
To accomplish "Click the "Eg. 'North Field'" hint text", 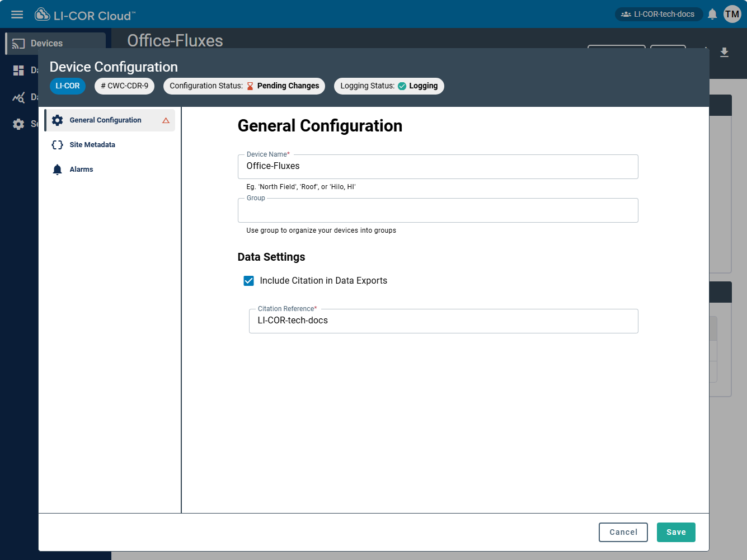I will (301, 187).
